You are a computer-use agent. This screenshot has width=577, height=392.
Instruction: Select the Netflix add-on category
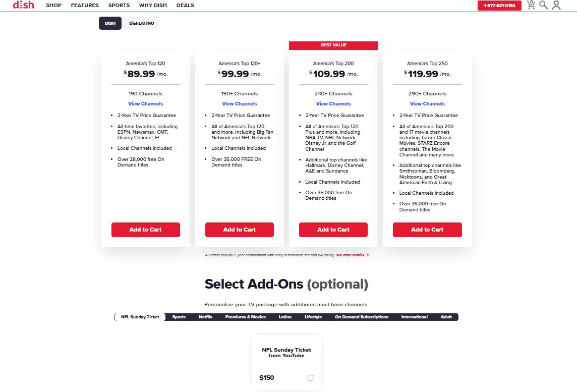[x=206, y=317]
